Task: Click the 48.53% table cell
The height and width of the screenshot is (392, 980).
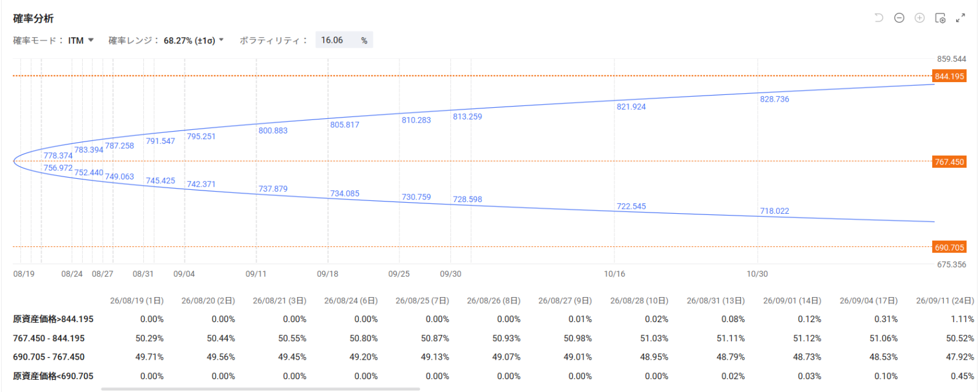Action: pyautogui.click(x=884, y=357)
